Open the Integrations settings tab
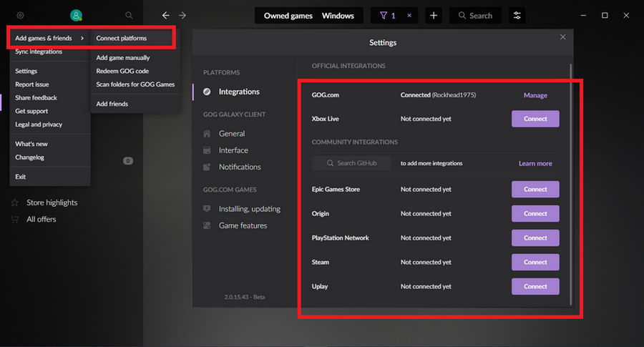The width and height of the screenshot is (644, 347). (x=239, y=92)
